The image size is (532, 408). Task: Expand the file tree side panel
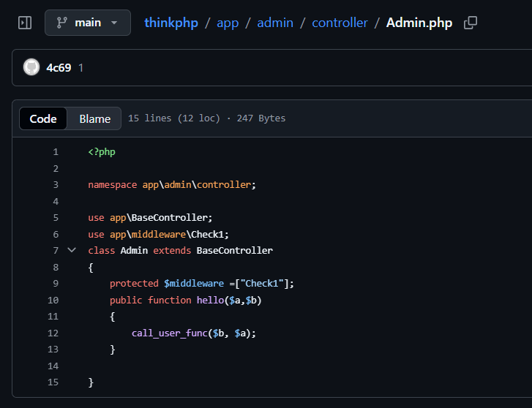[25, 23]
